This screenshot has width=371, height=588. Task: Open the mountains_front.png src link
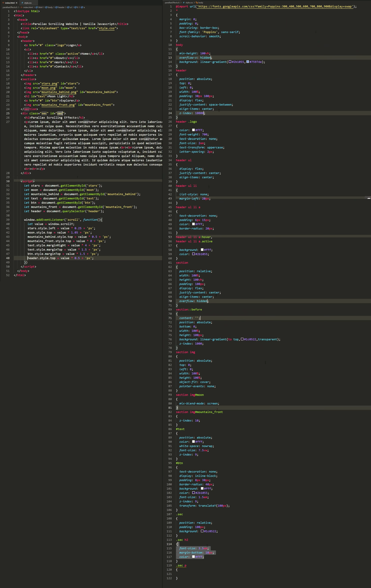pyautogui.click(x=58, y=105)
